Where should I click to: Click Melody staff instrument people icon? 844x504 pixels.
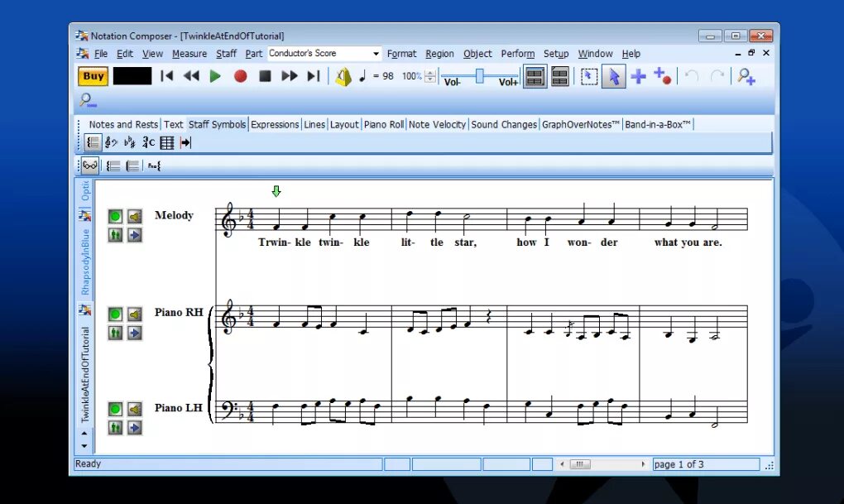pyautogui.click(x=115, y=235)
